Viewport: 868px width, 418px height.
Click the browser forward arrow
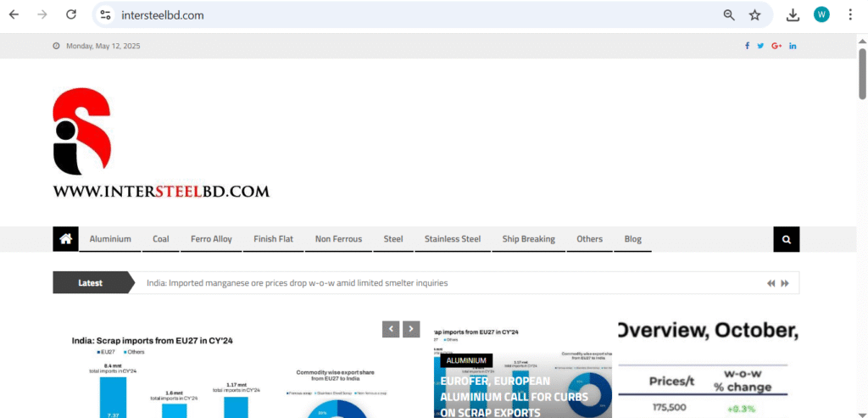(42, 15)
